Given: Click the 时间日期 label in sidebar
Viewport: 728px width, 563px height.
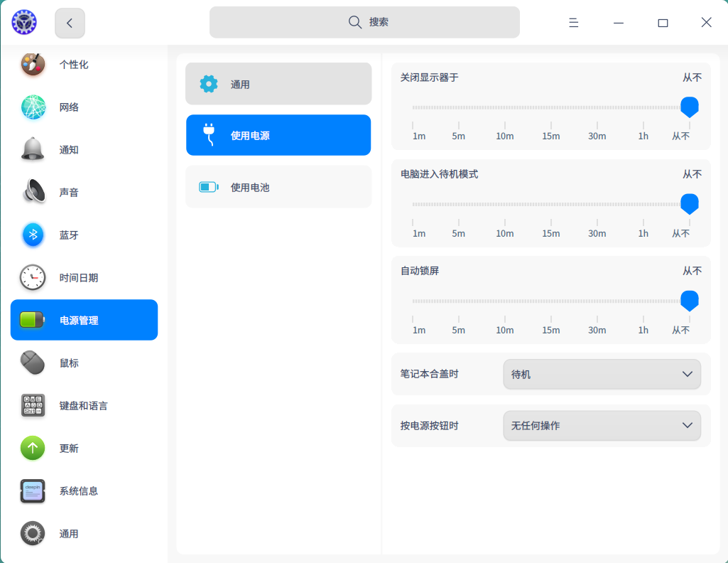Looking at the screenshot, I should (78, 278).
